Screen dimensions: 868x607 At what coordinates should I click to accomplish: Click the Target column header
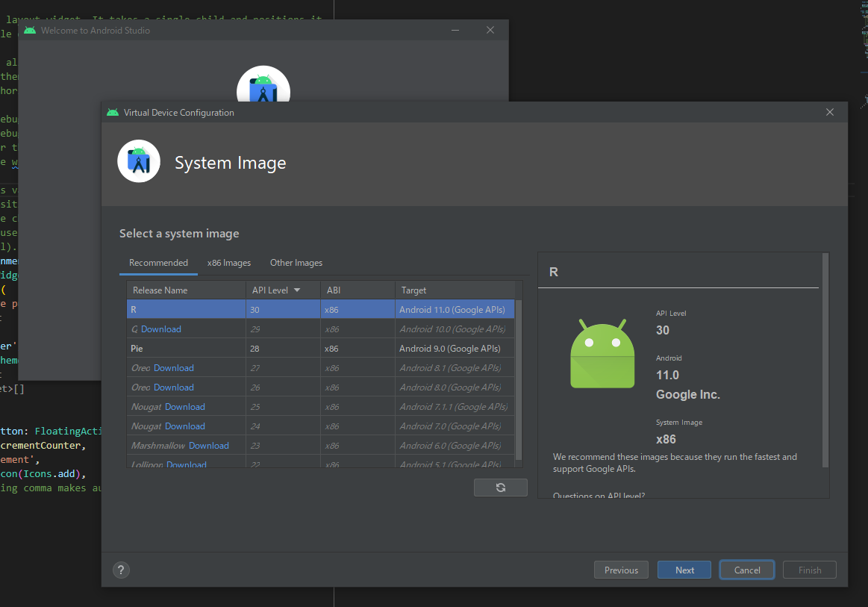(455, 290)
